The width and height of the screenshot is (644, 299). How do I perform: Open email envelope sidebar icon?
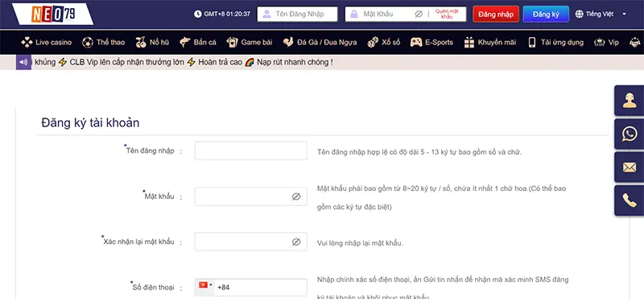click(630, 168)
